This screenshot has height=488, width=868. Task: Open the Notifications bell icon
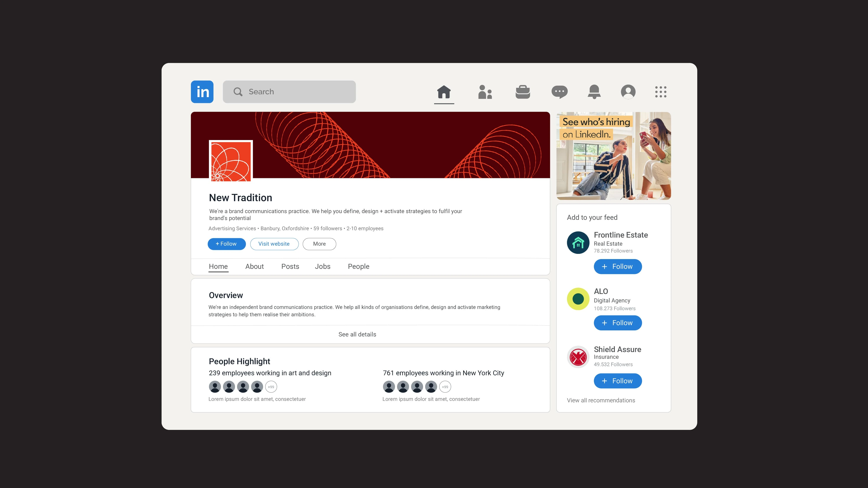pyautogui.click(x=594, y=92)
